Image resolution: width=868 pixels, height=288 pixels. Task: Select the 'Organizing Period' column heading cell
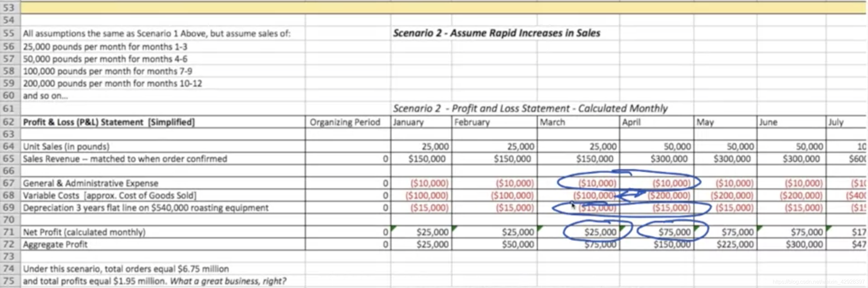[348, 122]
